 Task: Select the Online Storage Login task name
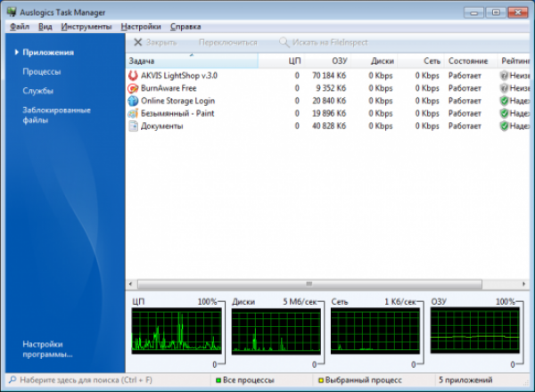pyautogui.click(x=177, y=101)
